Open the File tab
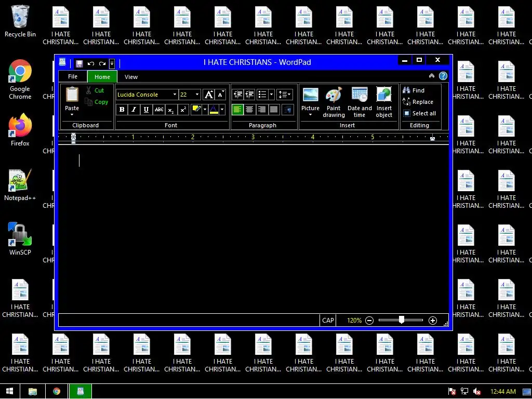 73,76
